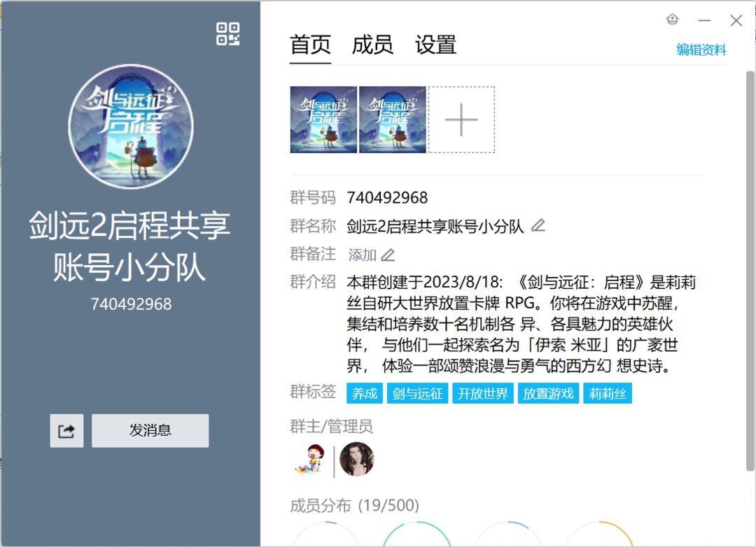Edit group name with pencil icon
The height and width of the screenshot is (547, 756).
tap(538, 225)
